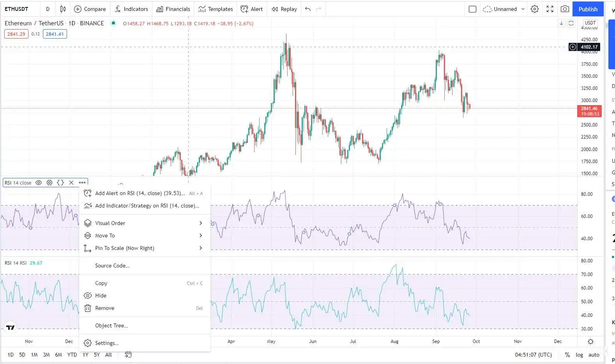
Task: Open the Unnamed layout dropdown
Action: (504, 9)
